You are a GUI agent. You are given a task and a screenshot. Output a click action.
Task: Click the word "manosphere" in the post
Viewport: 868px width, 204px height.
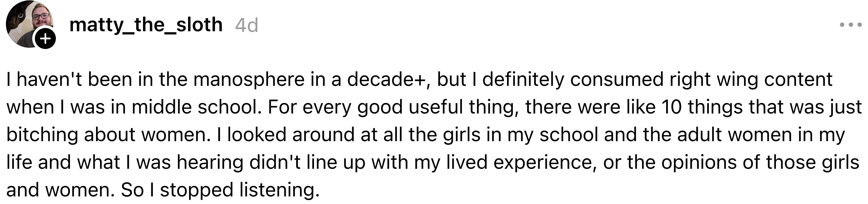tap(249, 80)
